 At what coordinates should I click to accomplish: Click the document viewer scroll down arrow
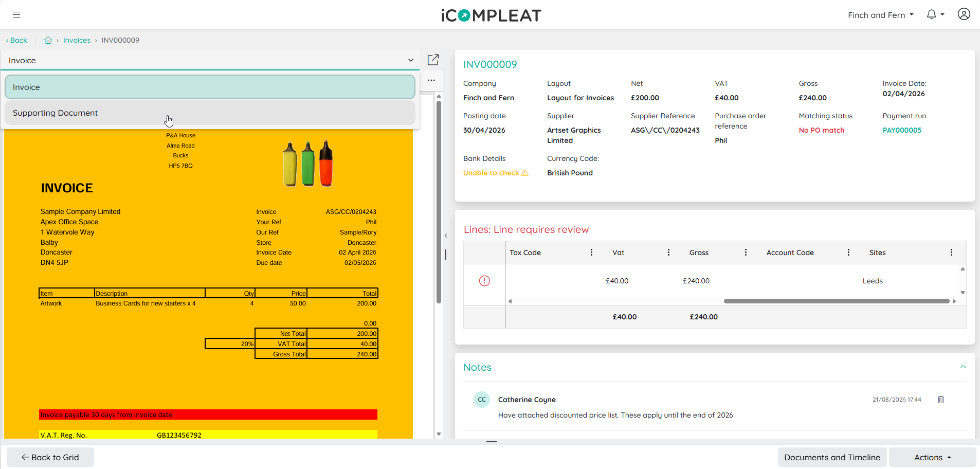(x=439, y=435)
